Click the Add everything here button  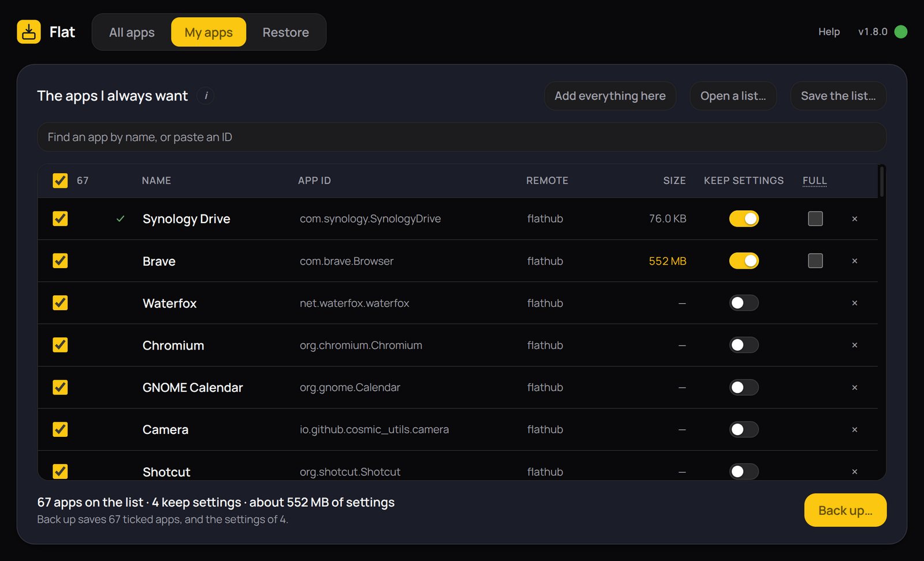pos(610,96)
